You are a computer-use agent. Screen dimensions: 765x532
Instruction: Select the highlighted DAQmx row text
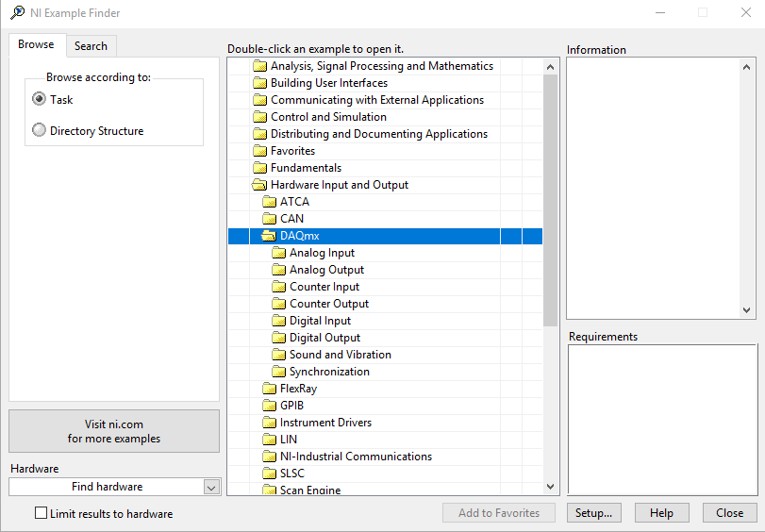tap(300, 236)
